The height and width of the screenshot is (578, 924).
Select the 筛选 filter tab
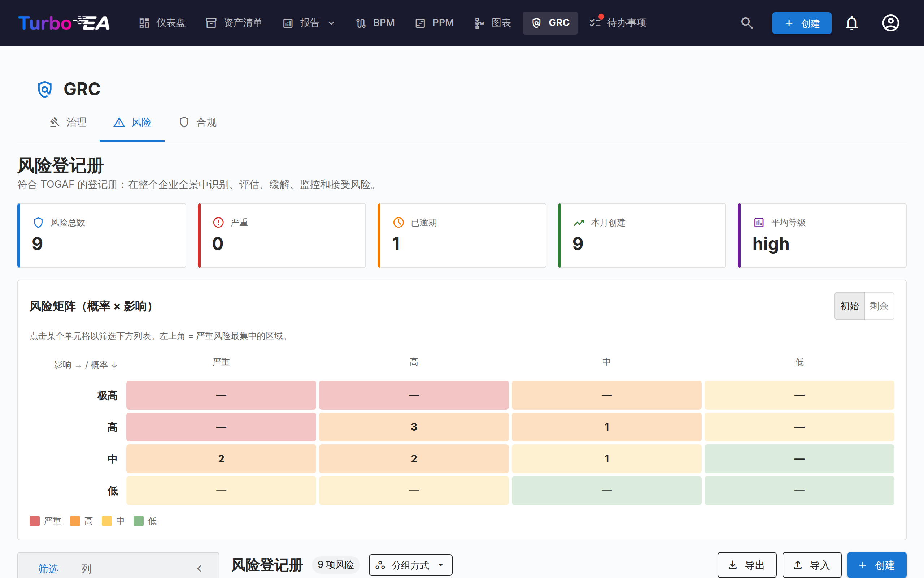click(48, 569)
